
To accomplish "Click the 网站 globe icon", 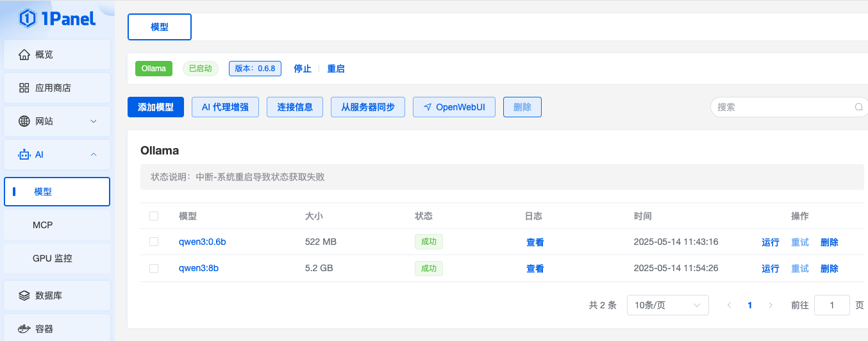I will pos(24,121).
